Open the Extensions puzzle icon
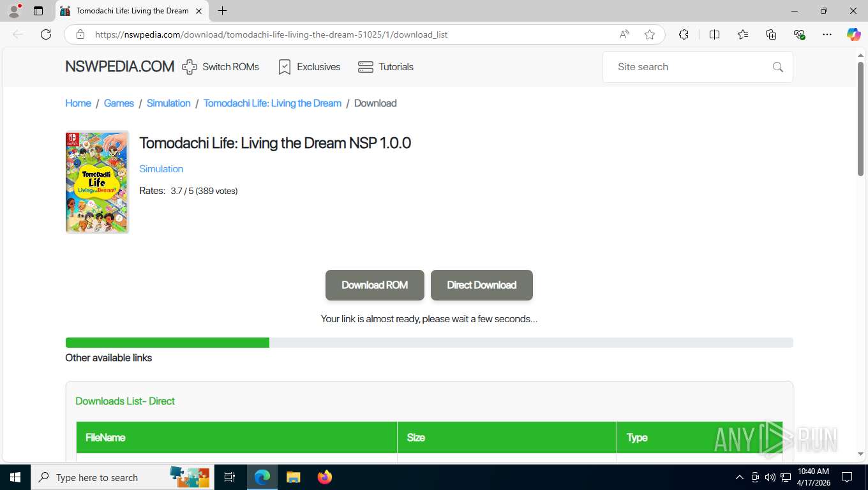This screenshot has height=490, width=868. tap(684, 34)
